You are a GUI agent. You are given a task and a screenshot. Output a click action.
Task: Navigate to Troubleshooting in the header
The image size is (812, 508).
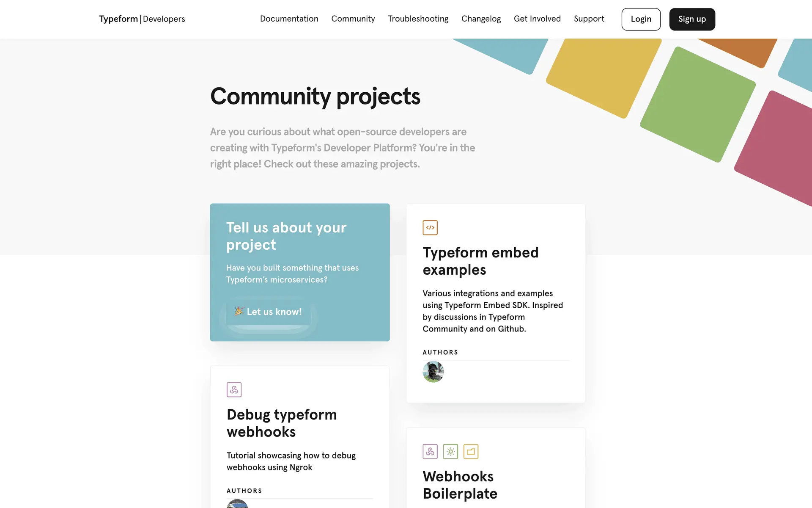pyautogui.click(x=418, y=19)
